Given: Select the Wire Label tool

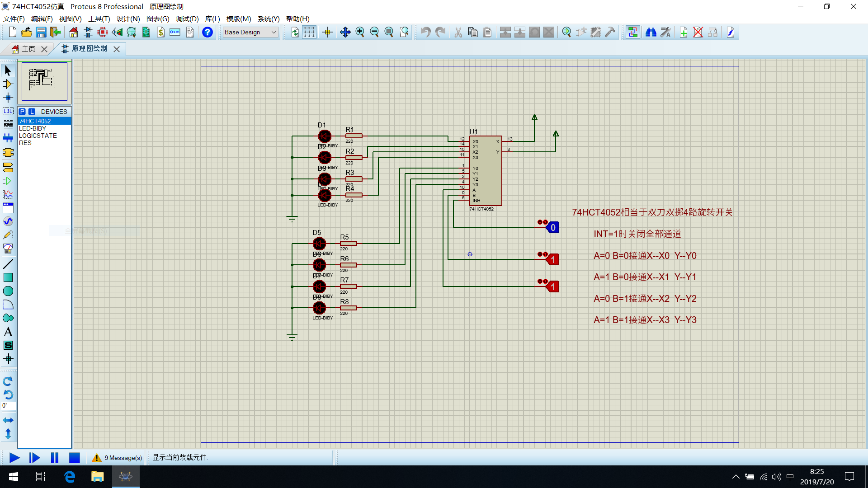Looking at the screenshot, I should tap(8, 111).
